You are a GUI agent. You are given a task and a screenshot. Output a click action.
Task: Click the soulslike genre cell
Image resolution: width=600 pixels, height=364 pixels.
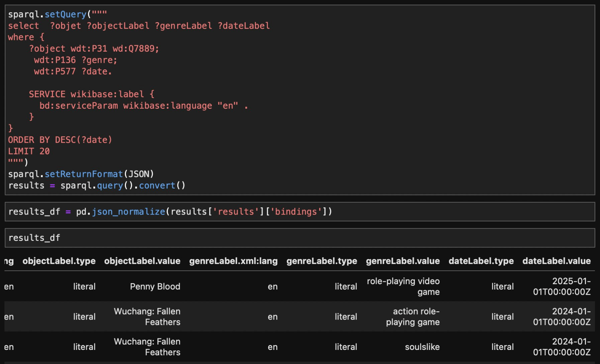point(422,347)
